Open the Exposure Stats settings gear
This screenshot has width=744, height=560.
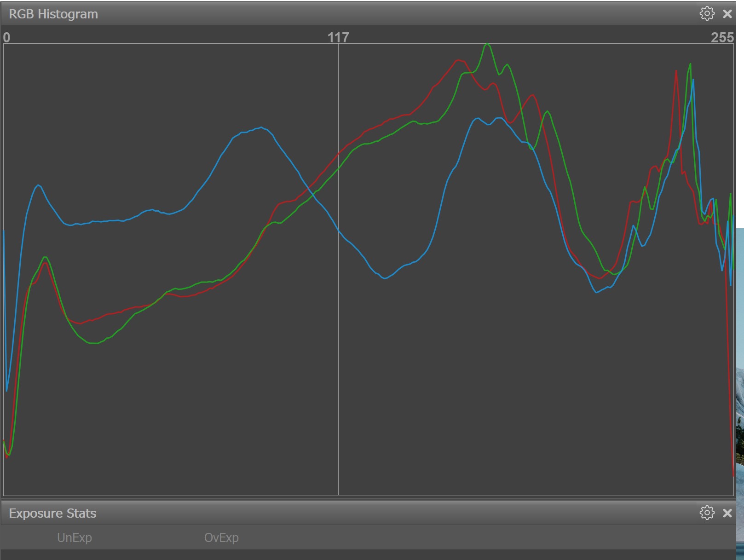707,513
